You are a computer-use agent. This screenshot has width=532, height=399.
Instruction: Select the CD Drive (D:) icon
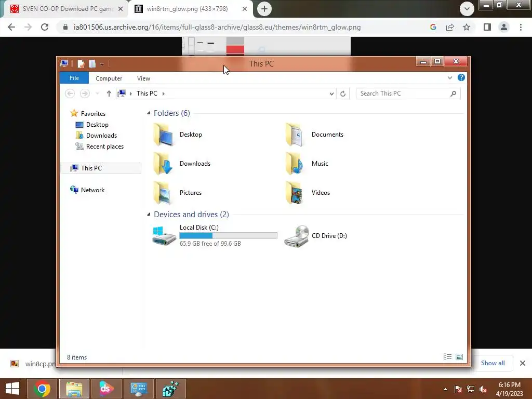click(x=297, y=236)
